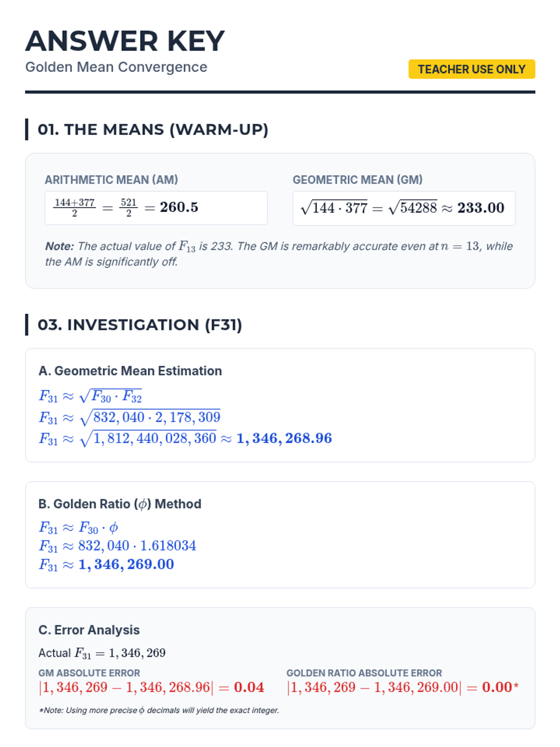Viewport: 560px width, 747px height.
Task: Click the arithmetic mean result 260.5
Action: 179,207
